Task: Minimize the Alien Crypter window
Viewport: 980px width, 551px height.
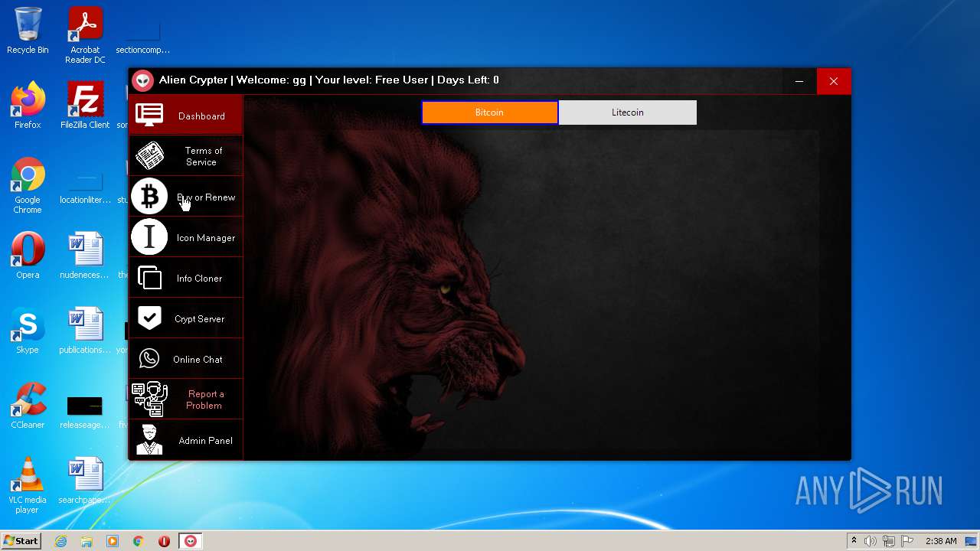Action: point(799,81)
